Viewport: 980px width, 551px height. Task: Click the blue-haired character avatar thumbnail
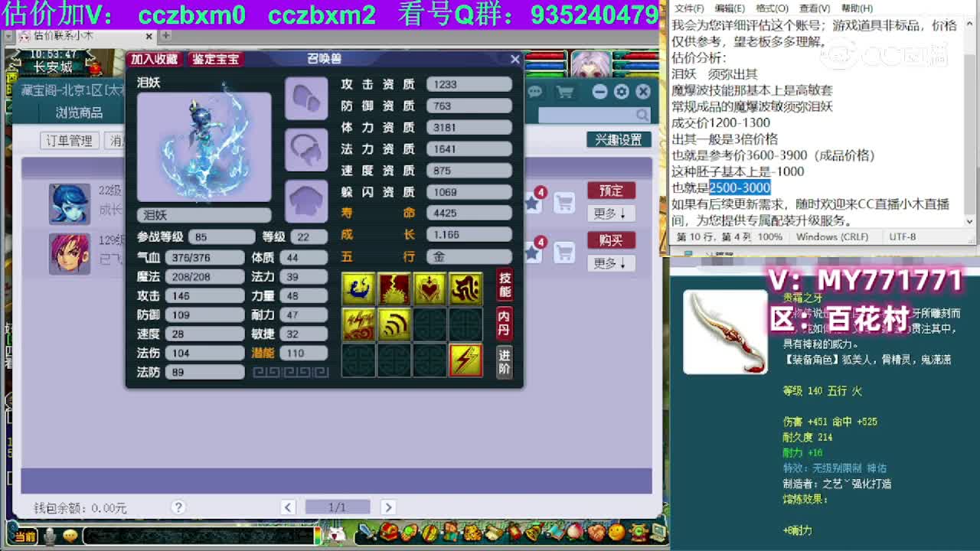pos(70,204)
